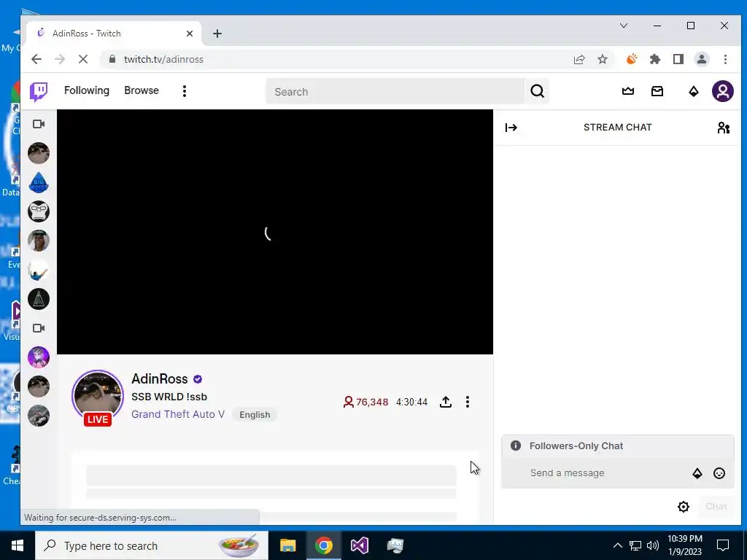
Task: Click the Bits icon in chat input
Action: 697,472
